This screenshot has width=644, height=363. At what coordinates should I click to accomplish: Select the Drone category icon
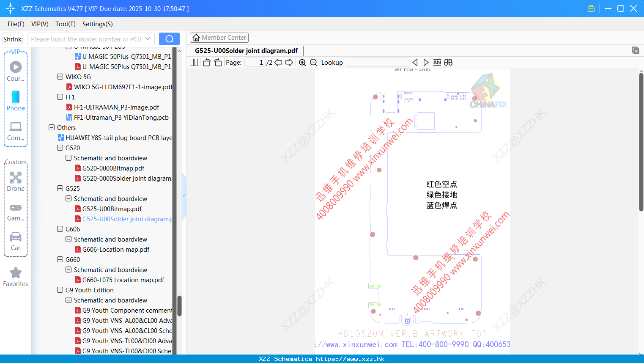click(16, 181)
